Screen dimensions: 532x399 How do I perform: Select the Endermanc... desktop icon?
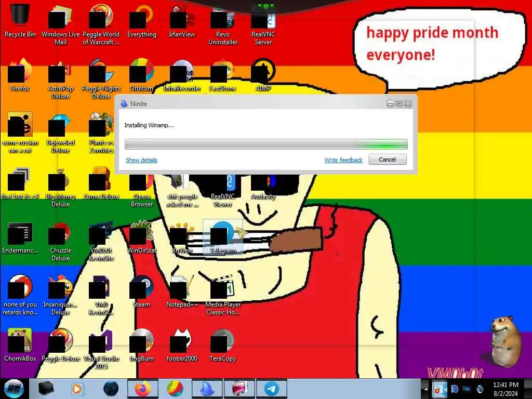pos(20,237)
